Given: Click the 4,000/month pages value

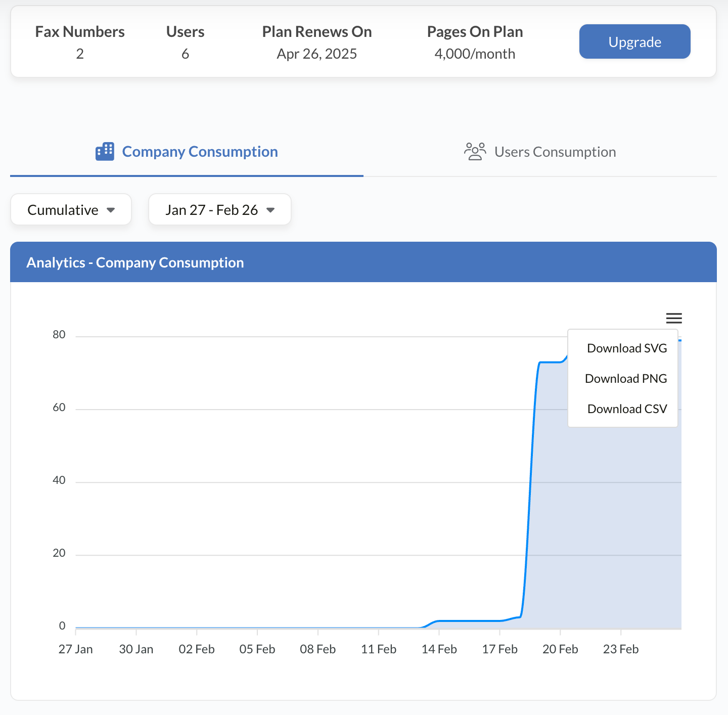Looking at the screenshot, I should [475, 54].
